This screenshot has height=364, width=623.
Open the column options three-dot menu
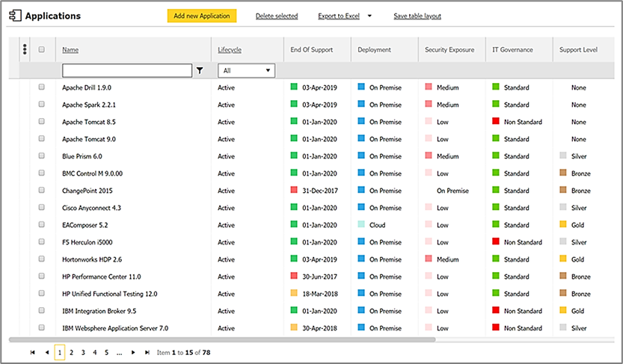pos(25,50)
